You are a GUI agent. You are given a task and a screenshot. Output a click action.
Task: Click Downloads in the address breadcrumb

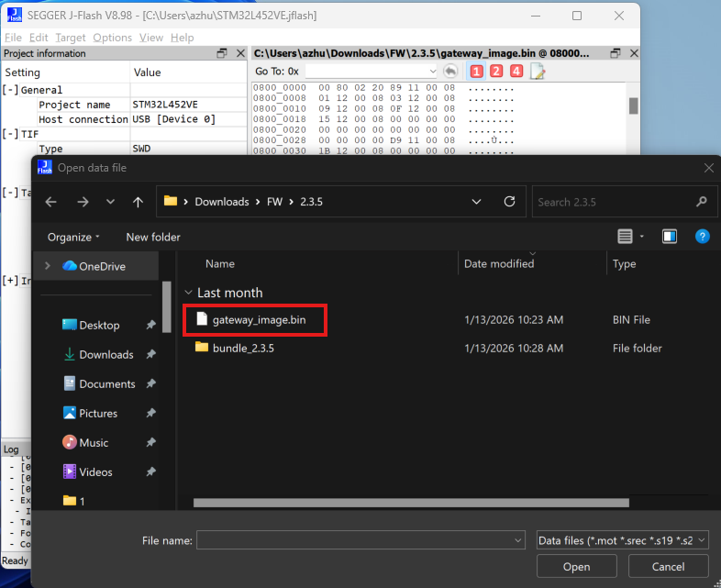click(x=222, y=202)
